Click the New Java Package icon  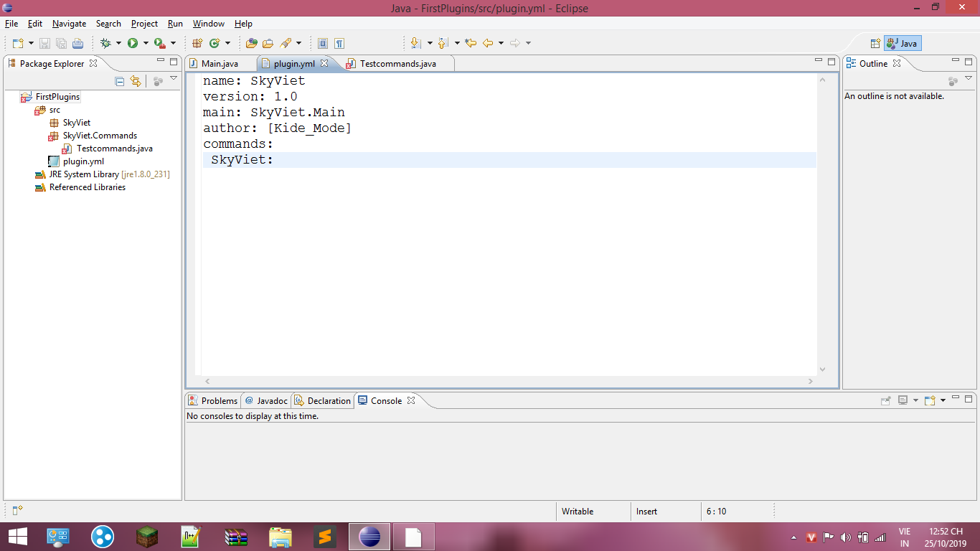[x=197, y=43]
